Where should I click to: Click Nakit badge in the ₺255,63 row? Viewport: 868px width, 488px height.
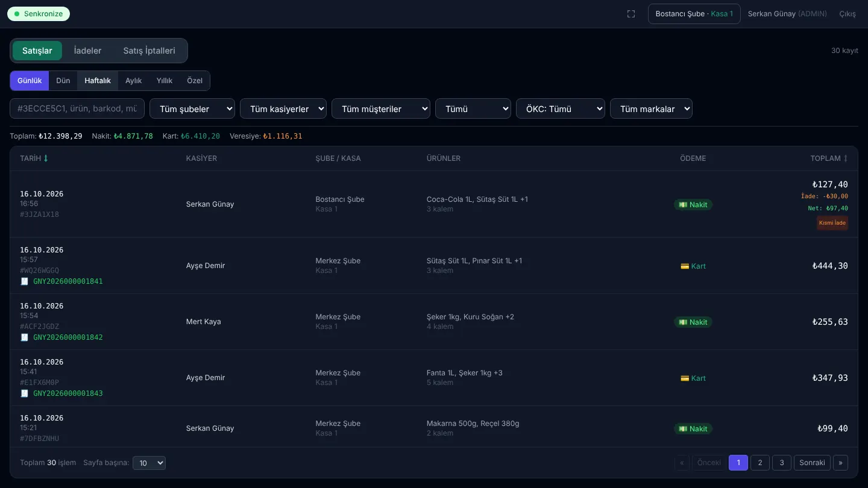(x=693, y=322)
